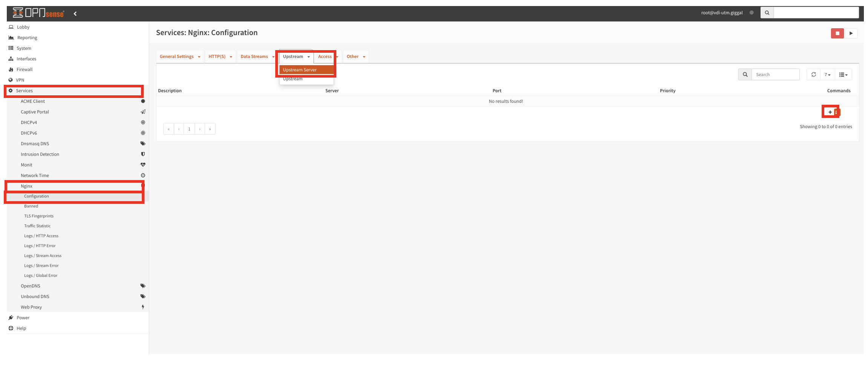Sort by the Server column header
868x376 pixels.
coord(332,91)
